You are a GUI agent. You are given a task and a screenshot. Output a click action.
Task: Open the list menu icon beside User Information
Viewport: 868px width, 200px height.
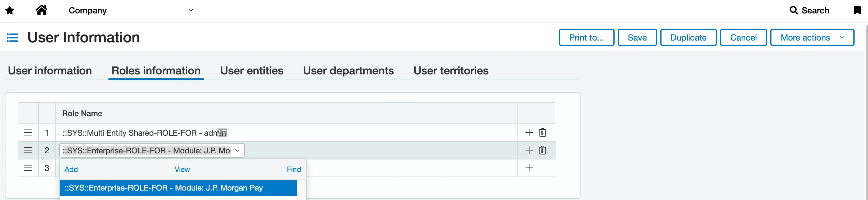[12, 37]
